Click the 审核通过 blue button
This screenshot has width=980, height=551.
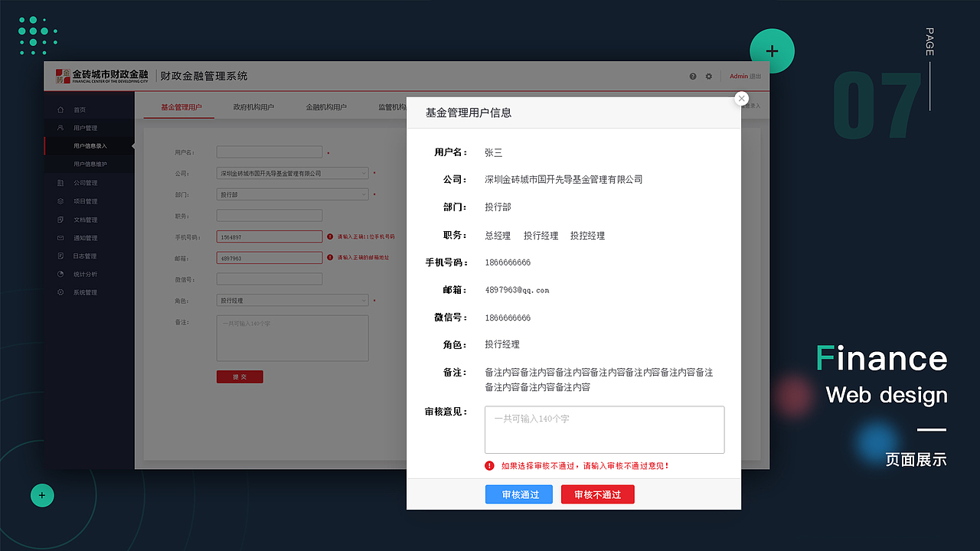[521, 494]
